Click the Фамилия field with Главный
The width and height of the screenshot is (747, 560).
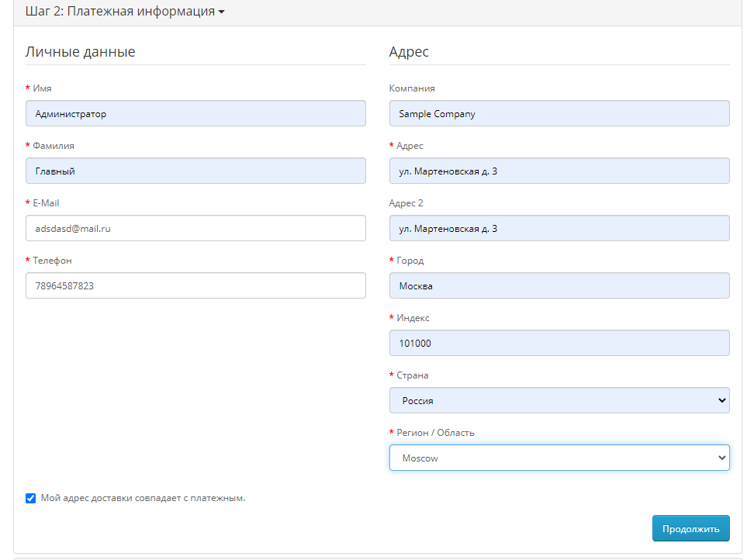[195, 171]
